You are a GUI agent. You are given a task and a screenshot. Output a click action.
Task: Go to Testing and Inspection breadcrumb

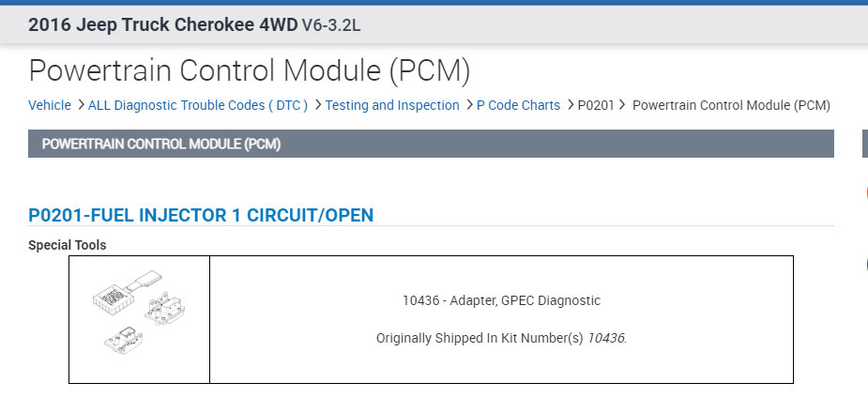click(x=392, y=105)
